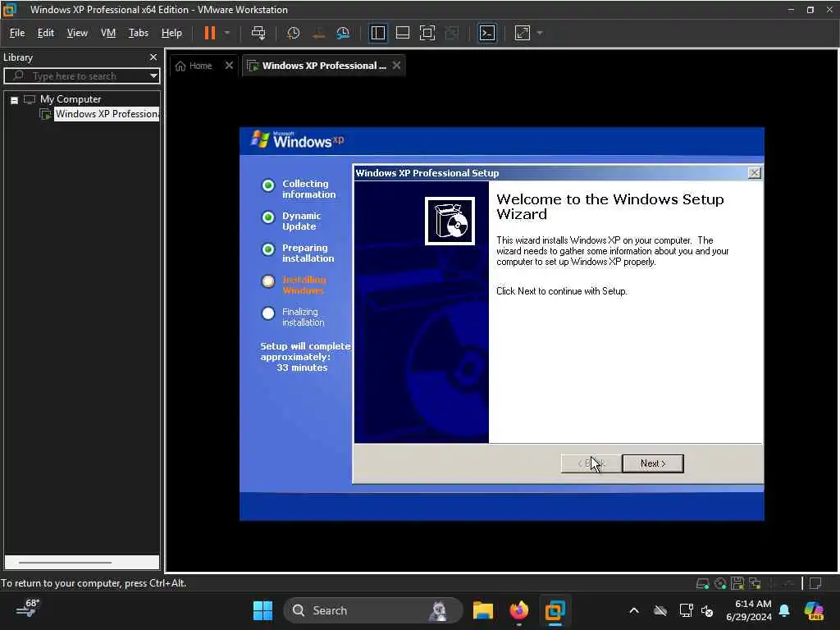
Task: Click the "33 minutes" setup time estimate
Action: [302, 367]
